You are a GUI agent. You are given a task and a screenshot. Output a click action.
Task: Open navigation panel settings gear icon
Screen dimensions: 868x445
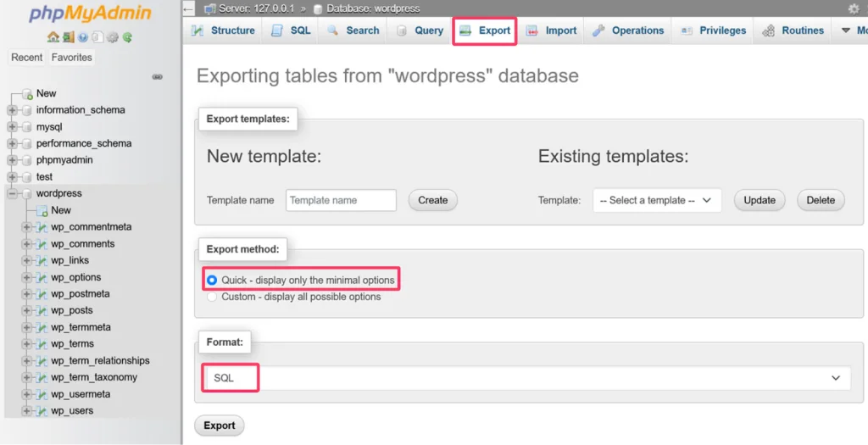pyautogui.click(x=113, y=37)
